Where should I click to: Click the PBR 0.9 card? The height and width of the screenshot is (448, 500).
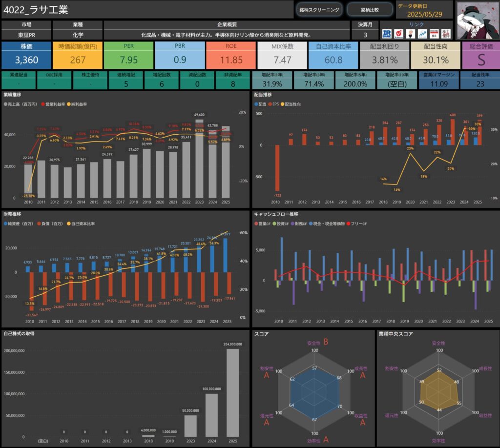pos(180,55)
